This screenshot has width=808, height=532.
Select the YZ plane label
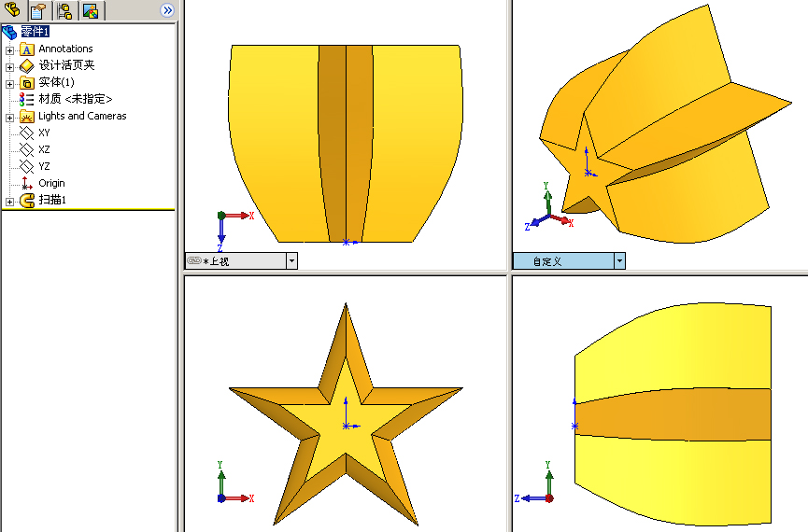[x=44, y=166]
